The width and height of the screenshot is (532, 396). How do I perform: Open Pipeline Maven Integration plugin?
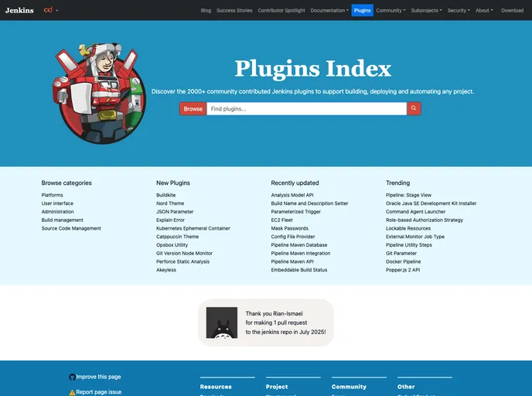(x=301, y=253)
